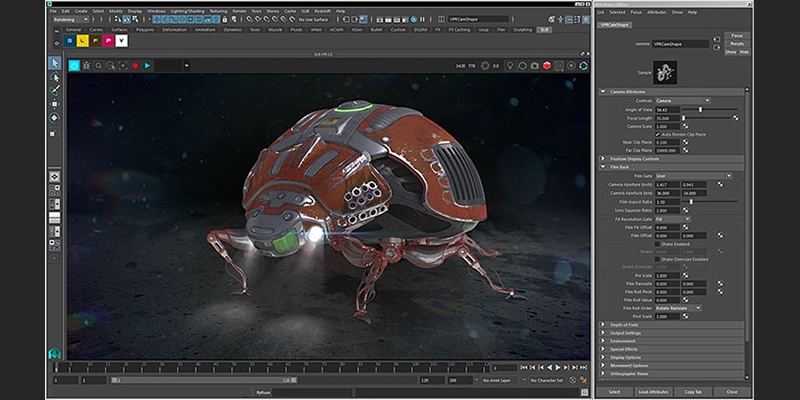This screenshot has width=800, height=400.
Task: Click the camera name VPRCamShape field
Action: (x=681, y=44)
